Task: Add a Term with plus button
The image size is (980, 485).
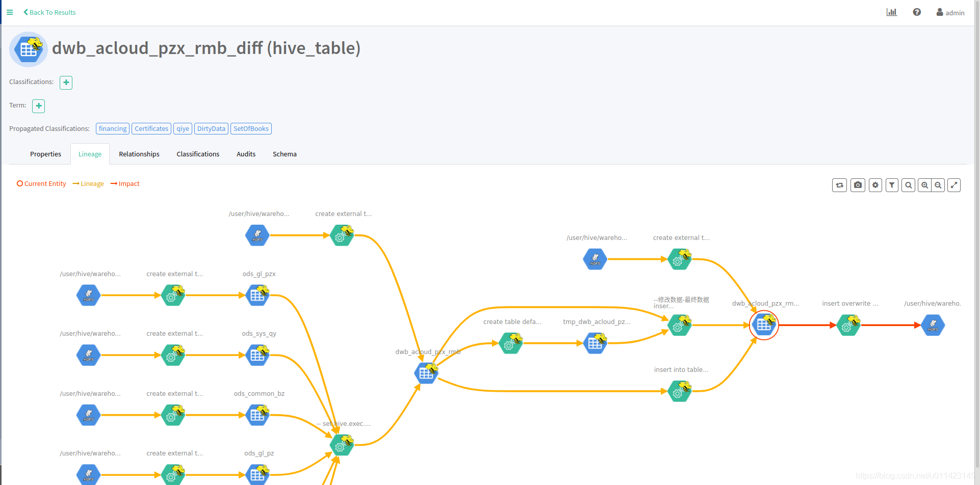Action: pyautogui.click(x=39, y=106)
